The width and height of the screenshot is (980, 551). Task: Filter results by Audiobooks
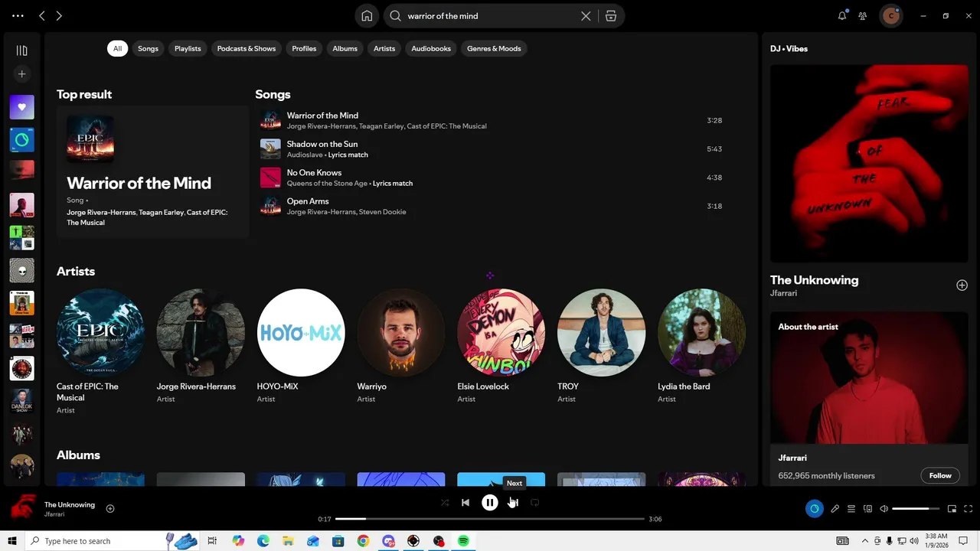(x=431, y=48)
